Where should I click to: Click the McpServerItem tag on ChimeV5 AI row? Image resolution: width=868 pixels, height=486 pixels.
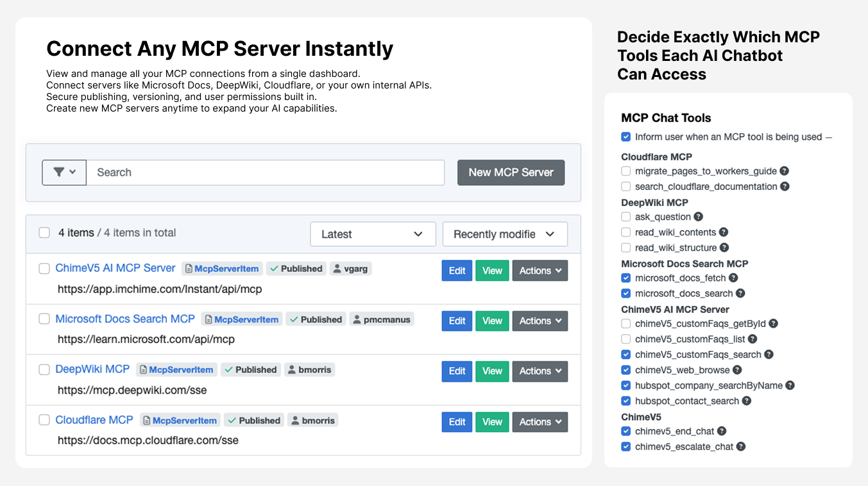tap(222, 269)
